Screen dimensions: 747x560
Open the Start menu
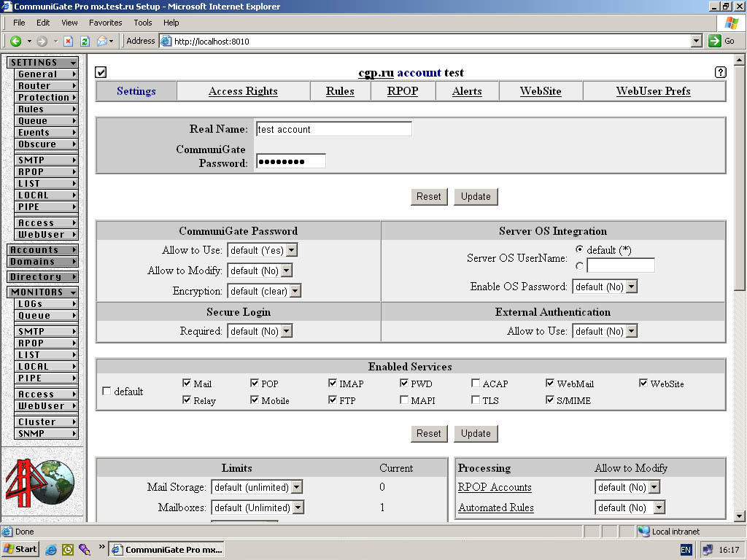pos(20,549)
